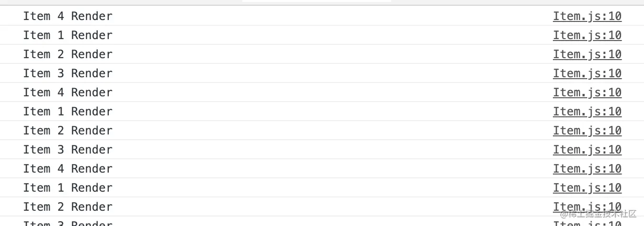Follow source link beside second Item 3 Render
Viewport: 644px width, 226px height.
click(587, 150)
